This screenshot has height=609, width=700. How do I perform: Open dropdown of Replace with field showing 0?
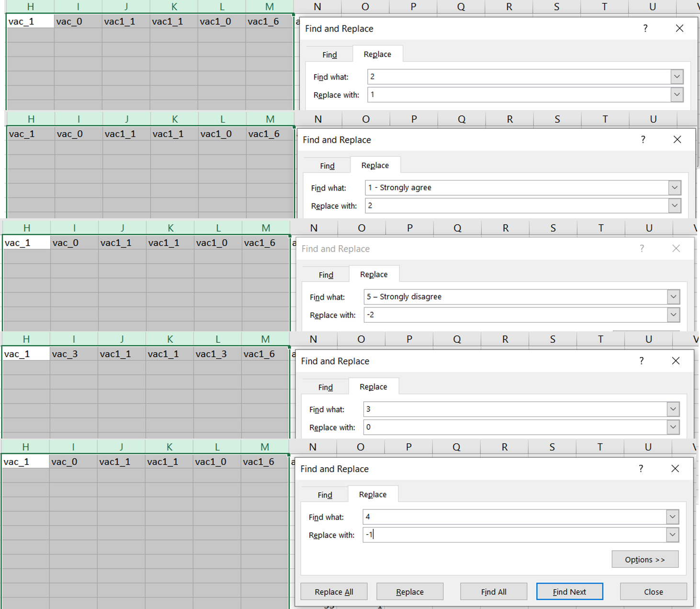click(673, 427)
